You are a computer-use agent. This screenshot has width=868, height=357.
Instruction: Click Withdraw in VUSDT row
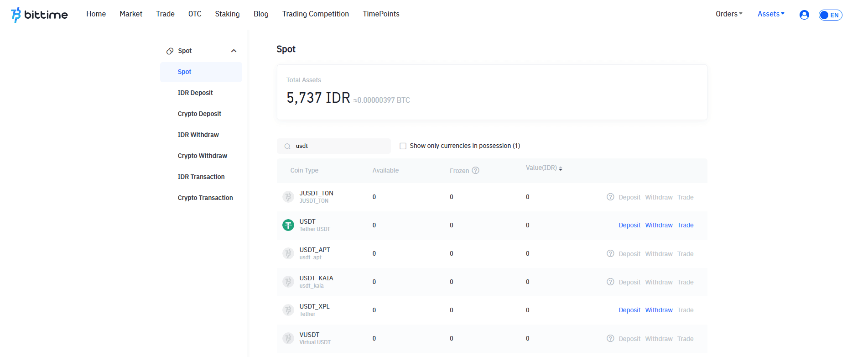(659, 339)
